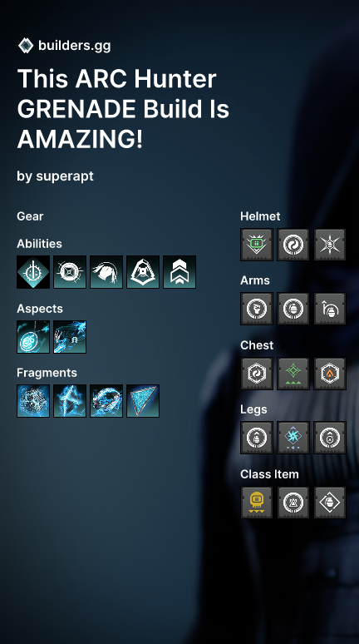Image resolution: width=359 pixels, height=644 pixels.
Task: Select the super ability diamond icon
Action: click(33, 272)
